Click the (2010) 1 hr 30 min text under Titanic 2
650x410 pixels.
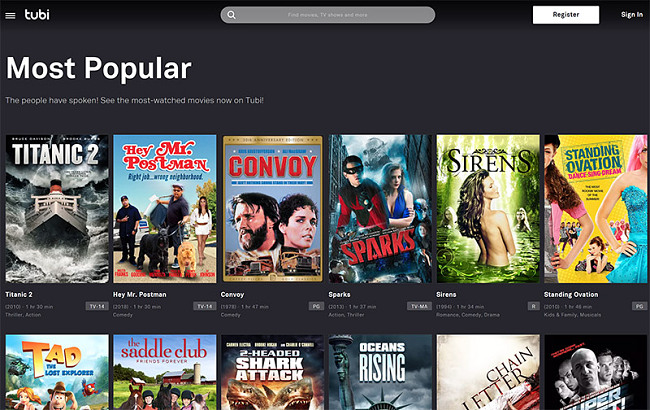pos(29,307)
